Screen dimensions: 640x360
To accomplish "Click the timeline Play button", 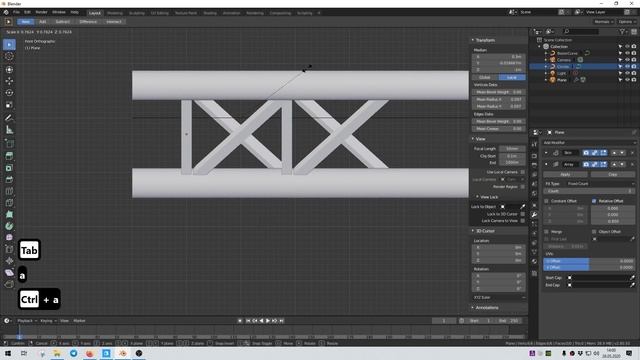I will [x=268, y=321].
